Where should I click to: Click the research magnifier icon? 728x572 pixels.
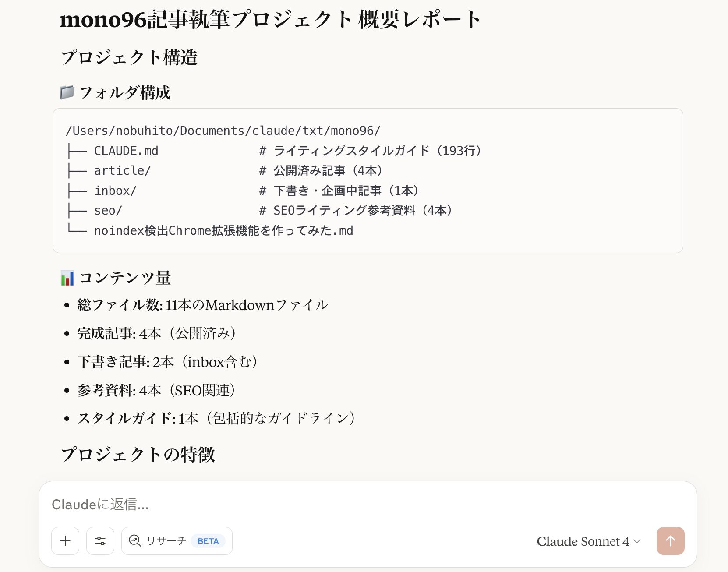pos(135,541)
